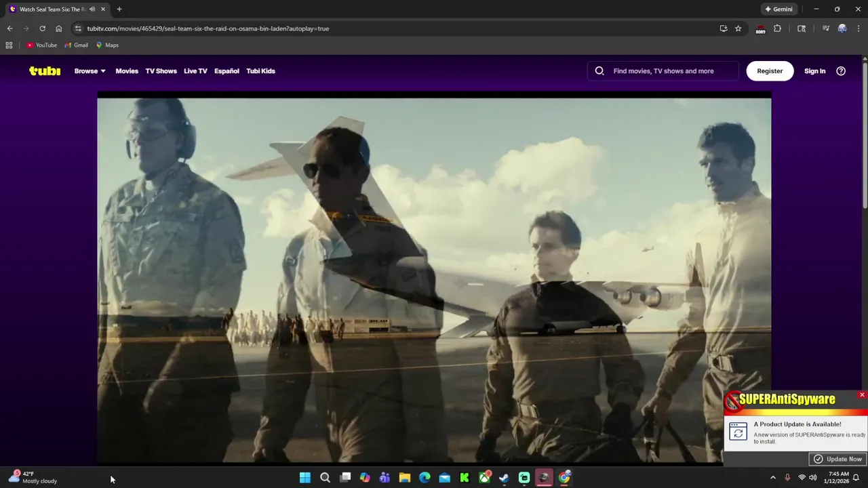868x488 pixels.
Task: Click the tubitv.com address bar URL
Action: 208,28
